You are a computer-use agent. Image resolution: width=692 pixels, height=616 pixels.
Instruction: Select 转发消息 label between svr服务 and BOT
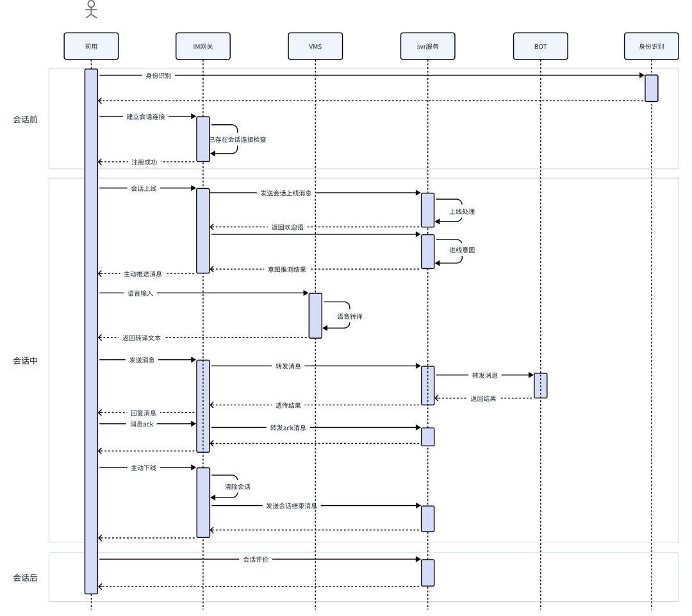pos(484,375)
